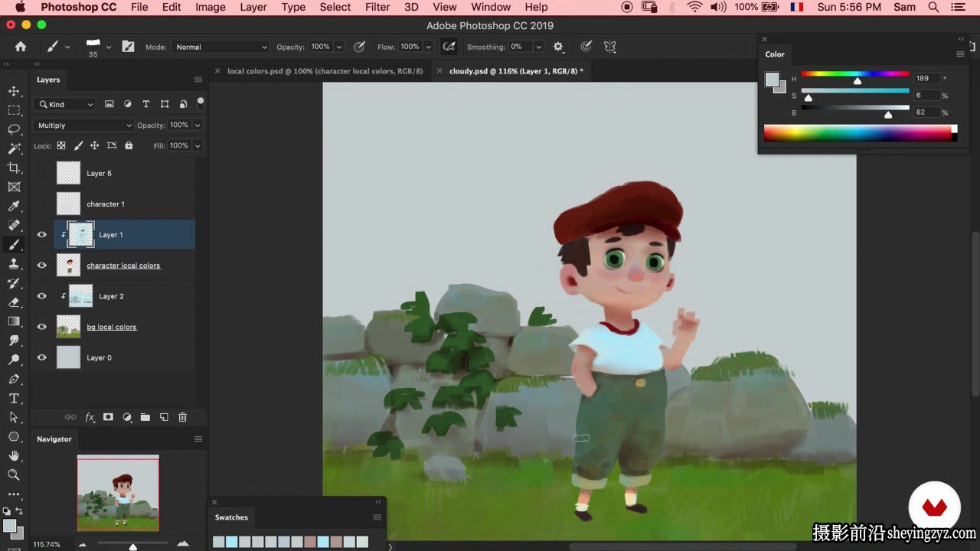Click the create new group folder button
Image resolution: width=980 pixels, height=551 pixels.
pos(145,417)
